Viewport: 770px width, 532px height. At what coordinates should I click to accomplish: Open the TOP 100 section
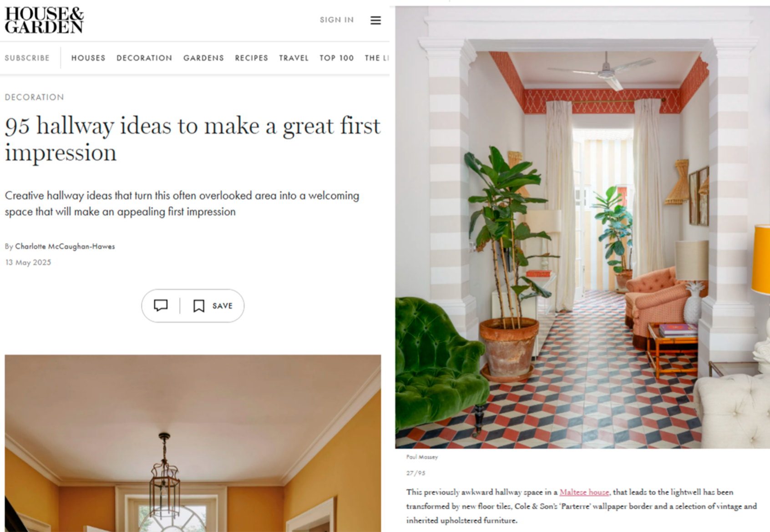(x=337, y=58)
